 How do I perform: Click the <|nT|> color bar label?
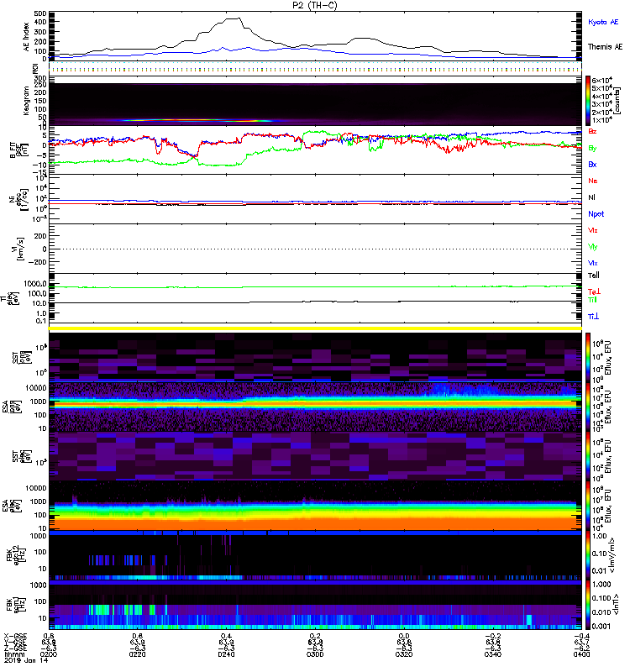click(x=617, y=604)
